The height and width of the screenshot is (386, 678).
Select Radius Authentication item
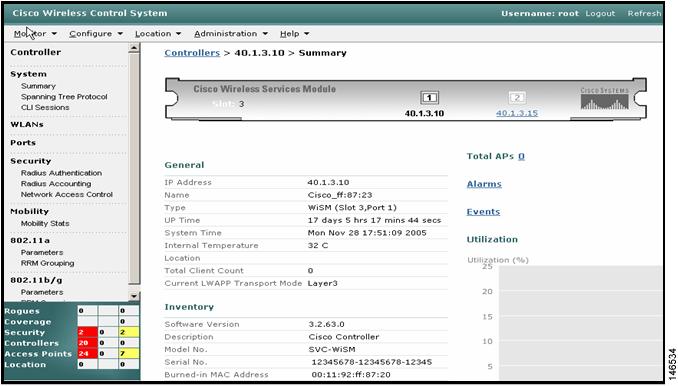click(x=61, y=173)
